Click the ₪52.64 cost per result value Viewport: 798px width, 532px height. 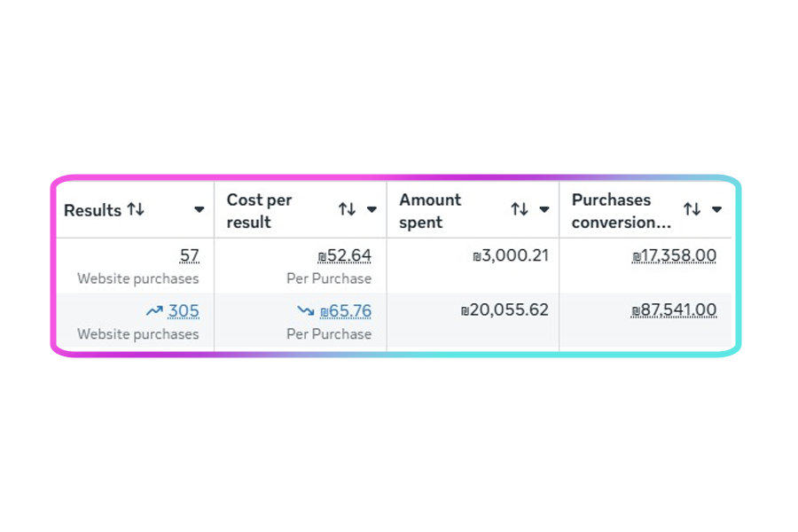[x=345, y=256]
